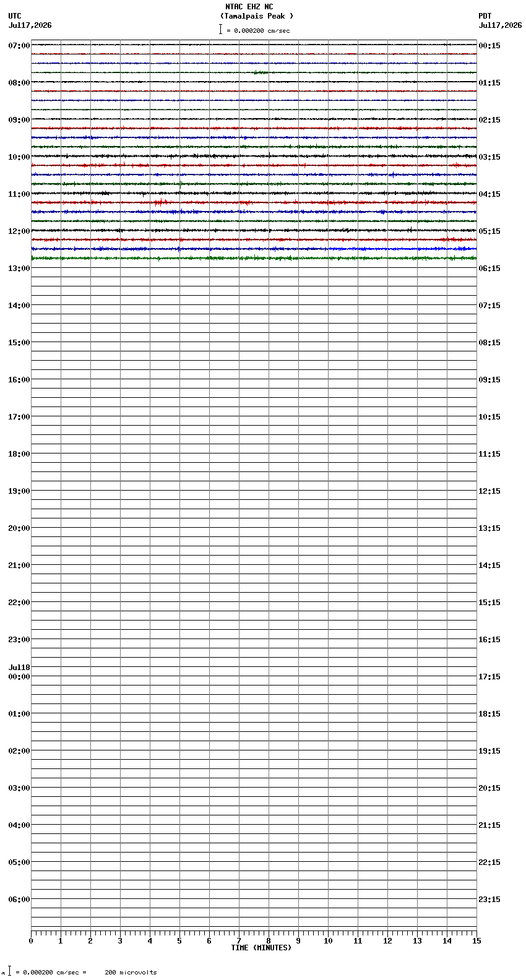Viewport: 526px width, 980px height.
Task: Click the red trace burst in the 11:15 row
Action: [x=161, y=202]
